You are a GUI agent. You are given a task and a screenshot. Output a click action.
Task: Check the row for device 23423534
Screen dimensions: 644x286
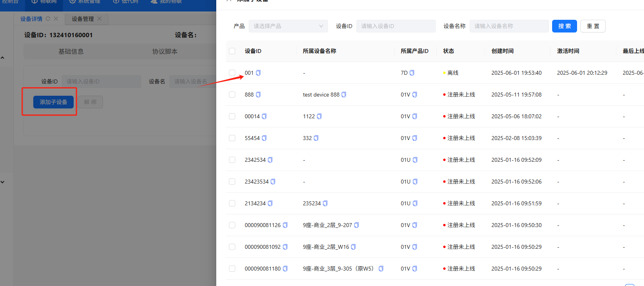click(x=232, y=182)
